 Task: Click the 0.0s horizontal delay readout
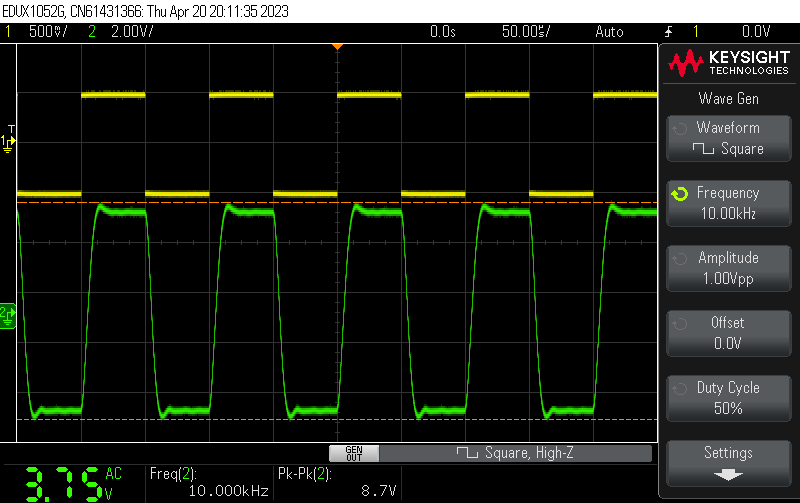(442, 32)
